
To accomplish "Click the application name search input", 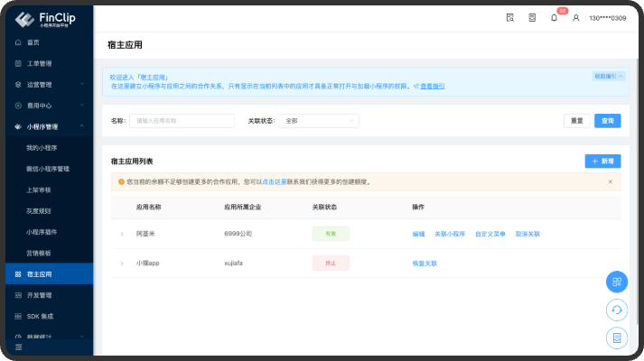I will 182,120.
